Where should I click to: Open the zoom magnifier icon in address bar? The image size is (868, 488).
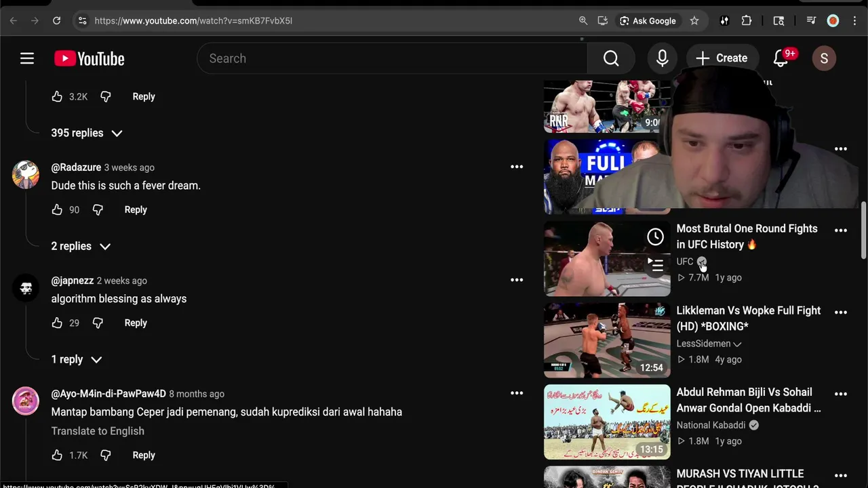coord(583,21)
